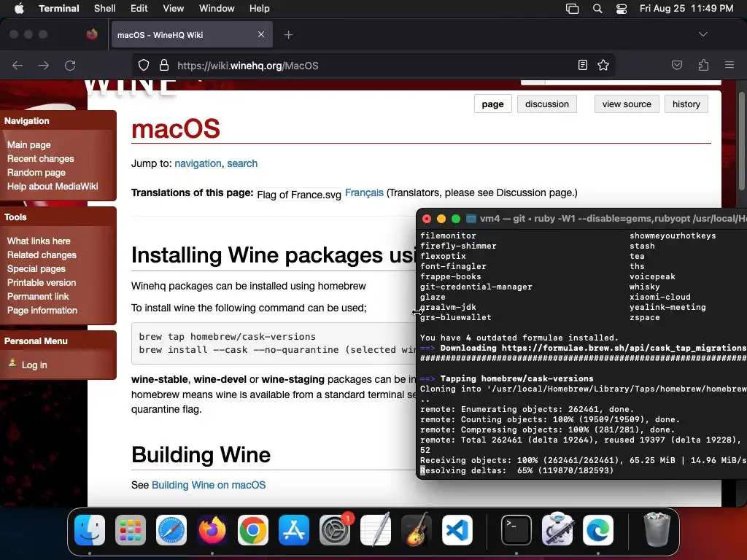Follow the search jump link
Viewport: 747px width, 560px height.
(x=242, y=163)
